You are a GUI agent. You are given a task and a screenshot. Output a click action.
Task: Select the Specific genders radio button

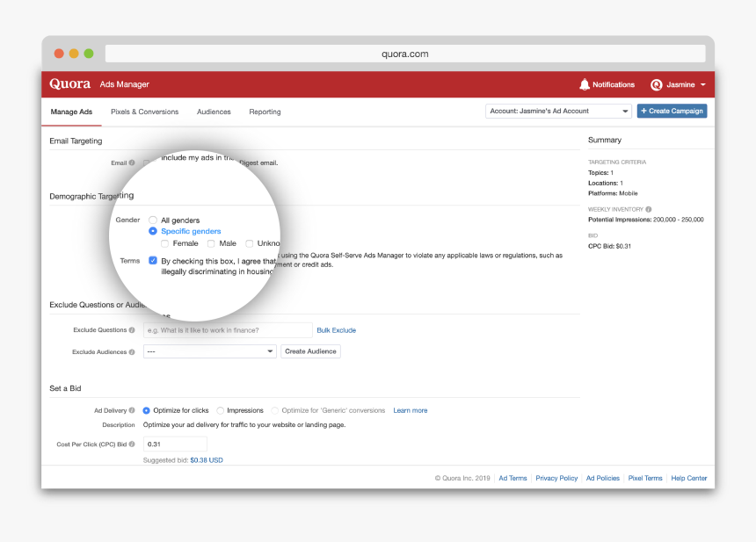(x=153, y=231)
